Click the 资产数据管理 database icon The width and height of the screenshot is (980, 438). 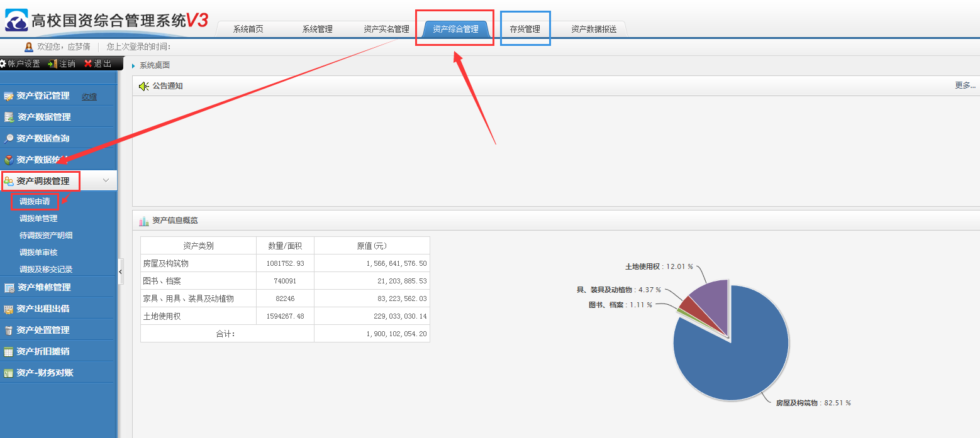tap(9, 117)
